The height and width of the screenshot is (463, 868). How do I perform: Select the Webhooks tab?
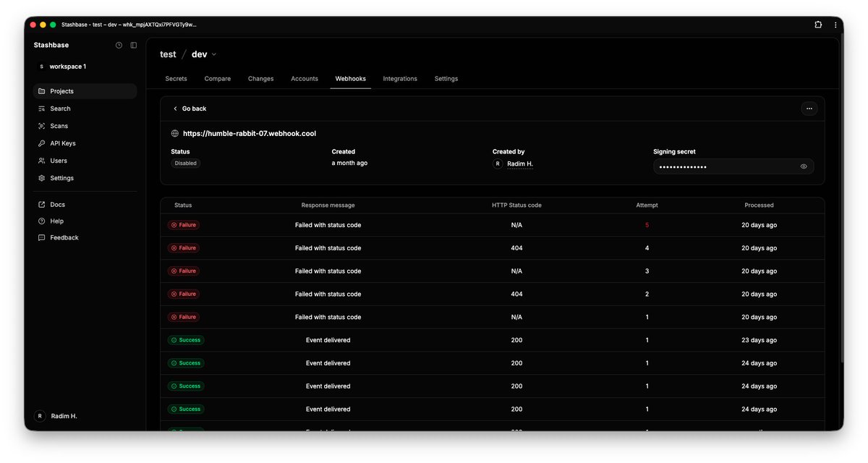pos(351,78)
